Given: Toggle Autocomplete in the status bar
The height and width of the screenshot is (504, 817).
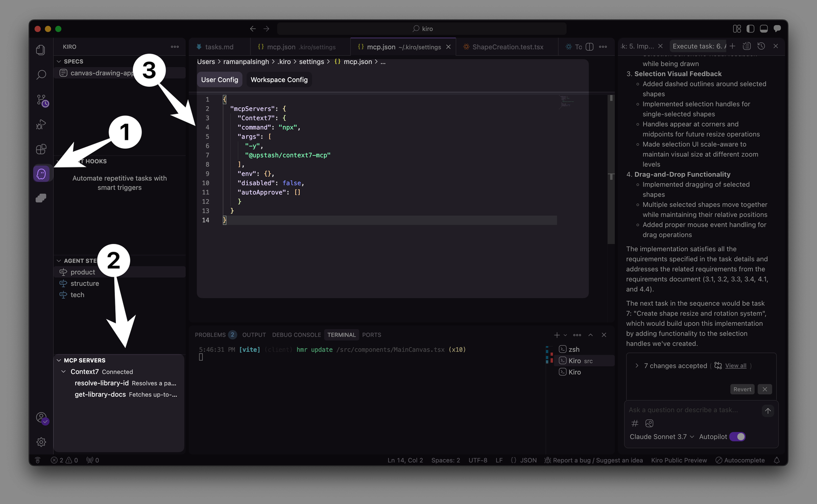Looking at the screenshot, I should [x=740, y=460].
